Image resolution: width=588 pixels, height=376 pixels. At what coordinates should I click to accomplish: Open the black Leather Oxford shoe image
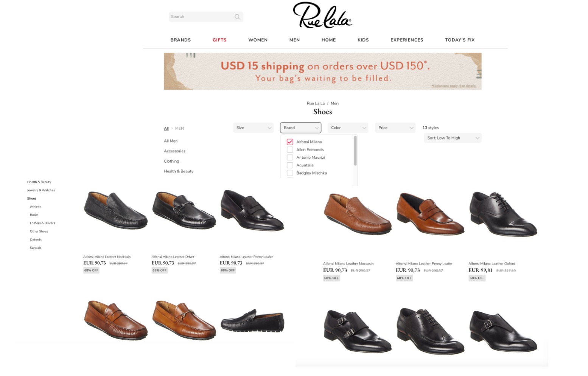click(x=503, y=214)
